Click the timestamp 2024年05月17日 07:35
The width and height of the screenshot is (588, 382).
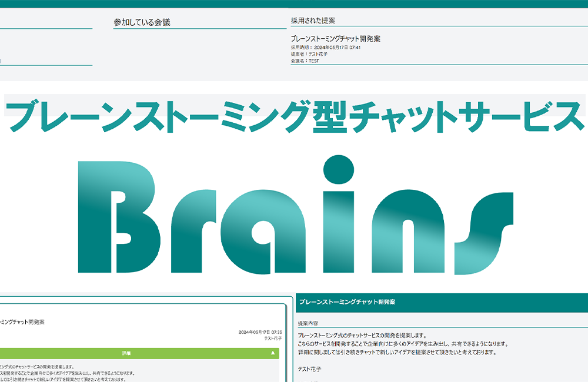click(260, 332)
